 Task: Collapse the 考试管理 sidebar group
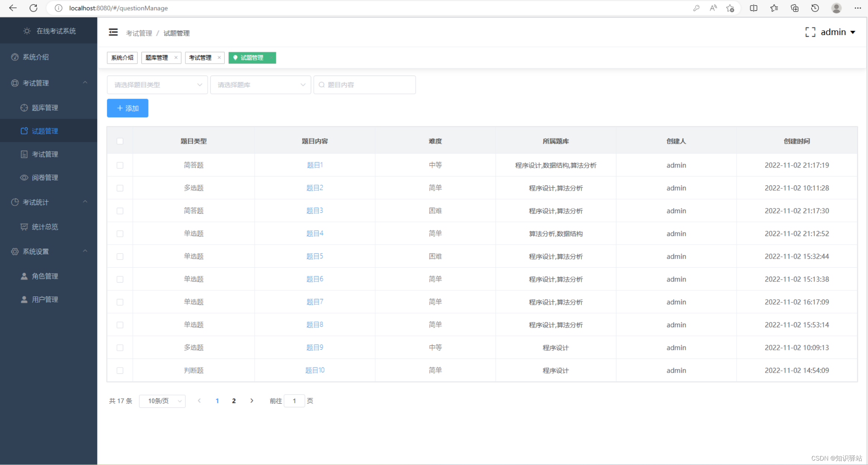48,83
